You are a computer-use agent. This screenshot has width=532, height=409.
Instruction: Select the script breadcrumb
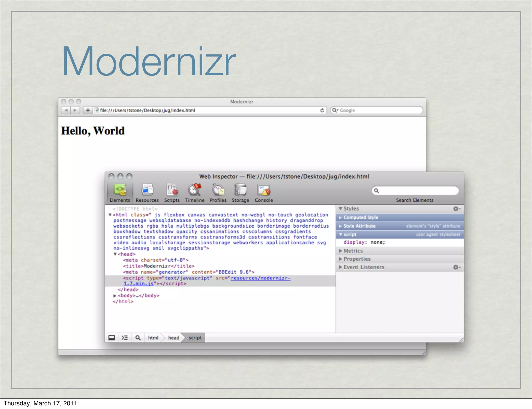(195, 338)
